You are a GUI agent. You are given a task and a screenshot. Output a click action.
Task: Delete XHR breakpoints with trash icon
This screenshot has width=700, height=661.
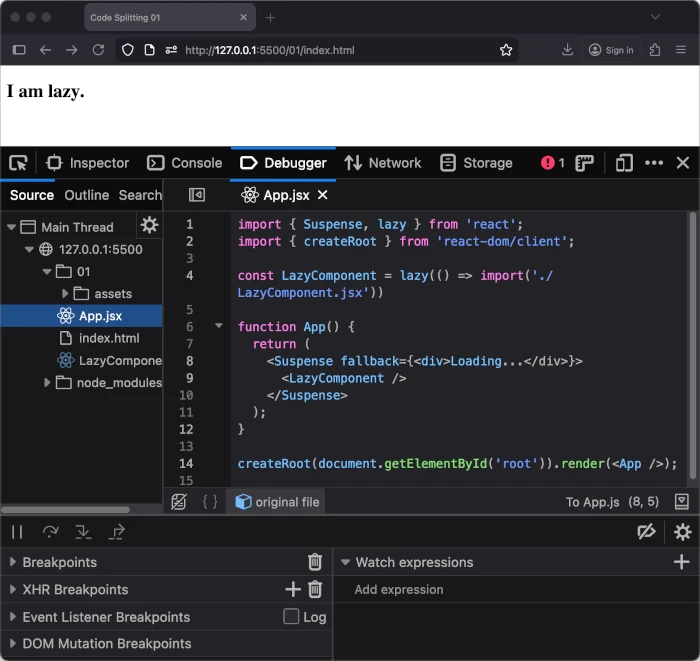point(315,590)
